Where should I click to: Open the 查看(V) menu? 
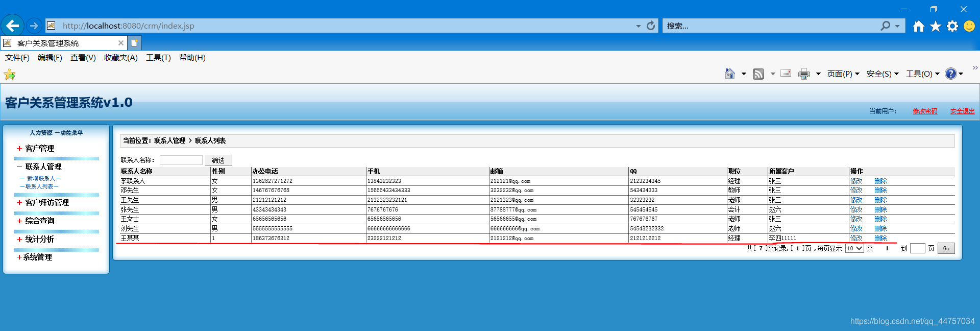tap(83, 58)
